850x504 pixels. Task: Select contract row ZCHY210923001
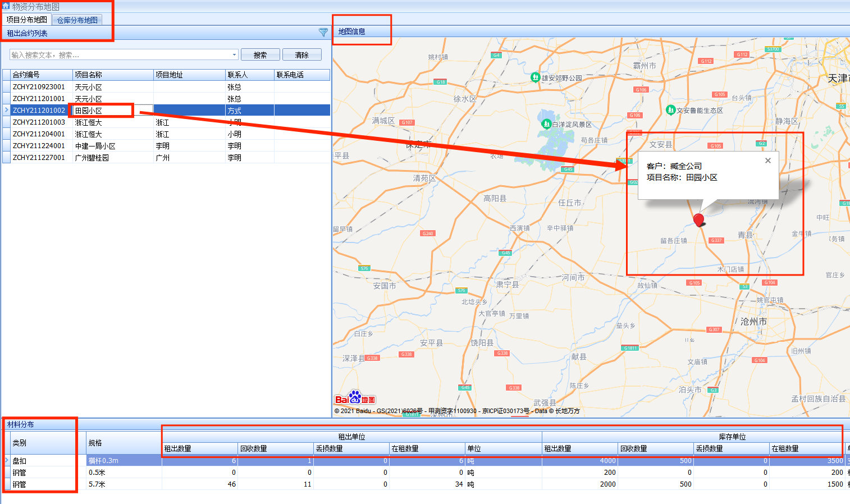(166, 87)
